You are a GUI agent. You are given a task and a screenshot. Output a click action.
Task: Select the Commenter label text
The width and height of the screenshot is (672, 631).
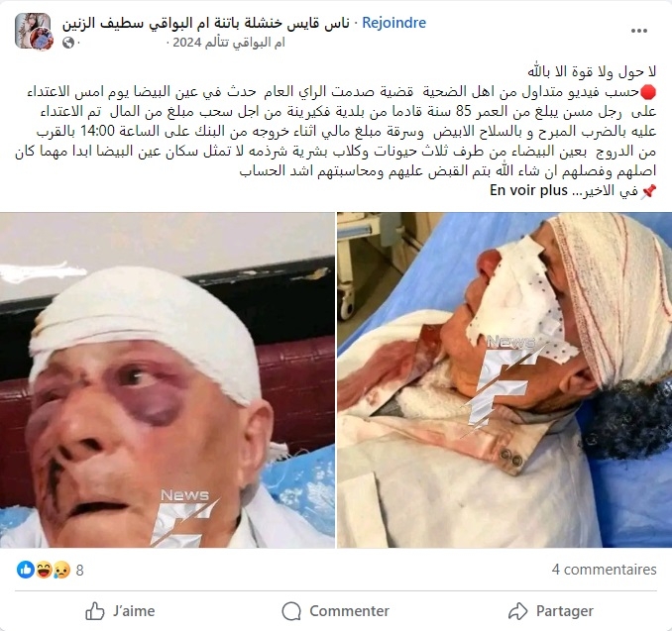349,611
